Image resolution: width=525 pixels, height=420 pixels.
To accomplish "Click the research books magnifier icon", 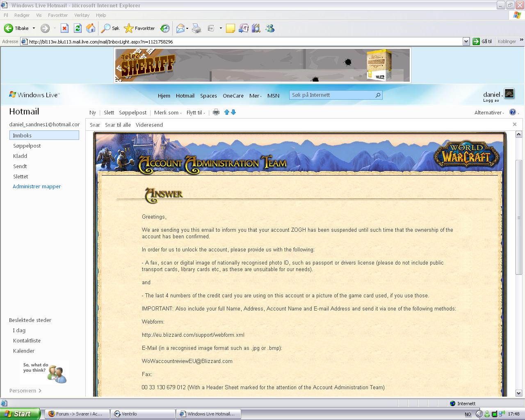I will pos(256,28).
